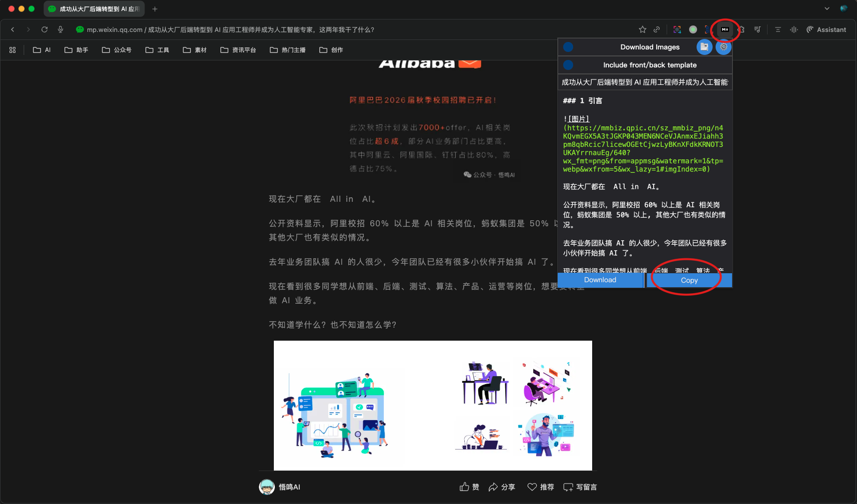Click the centered-lines toolbar icon
The height and width of the screenshot is (504, 857).
click(x=778, y=29)
